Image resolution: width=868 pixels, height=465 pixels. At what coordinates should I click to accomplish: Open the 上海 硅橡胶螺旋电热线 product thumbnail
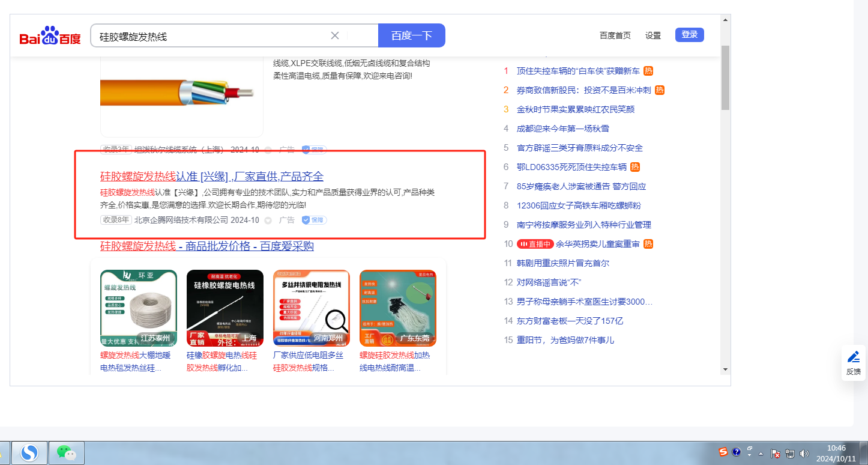click(225, 308)
